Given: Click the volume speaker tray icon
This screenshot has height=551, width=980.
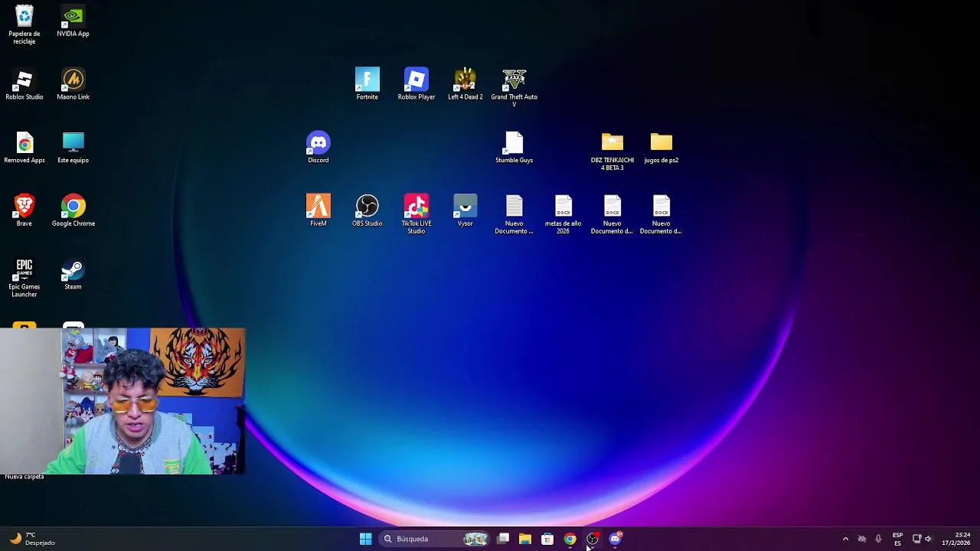Looking at the screenshot, I should [x=928, y=539].
